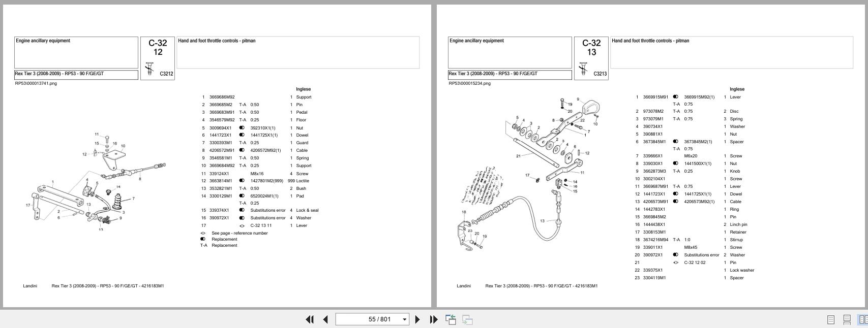
Task: Click file name RP53\000015234.png
Action: (x=470, y=83)
